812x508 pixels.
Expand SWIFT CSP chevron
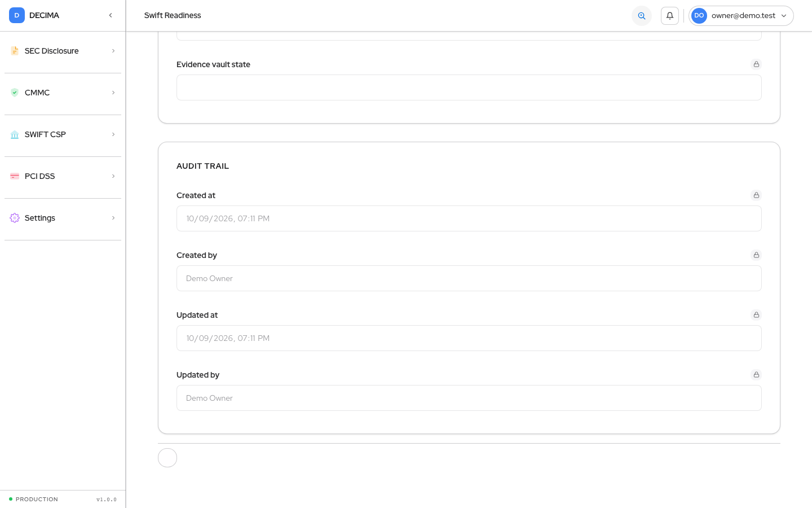[113, 134]
